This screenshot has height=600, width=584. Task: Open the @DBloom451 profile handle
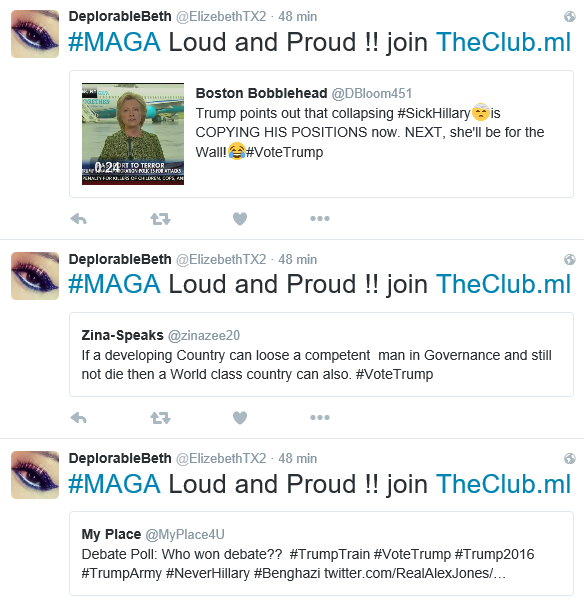click(x=372, y=93)
